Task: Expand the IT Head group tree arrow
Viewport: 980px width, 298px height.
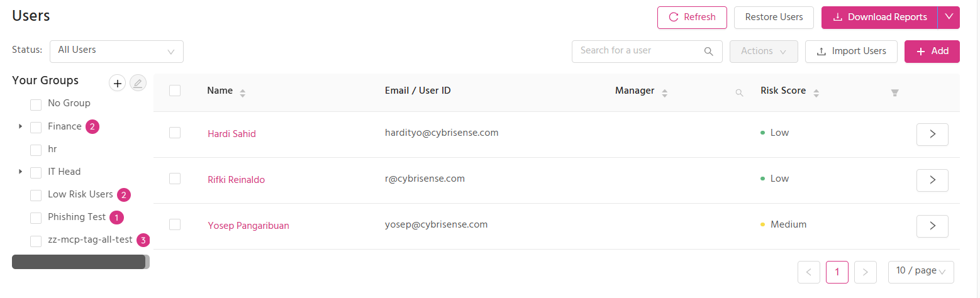Action: tap(20, 172)
